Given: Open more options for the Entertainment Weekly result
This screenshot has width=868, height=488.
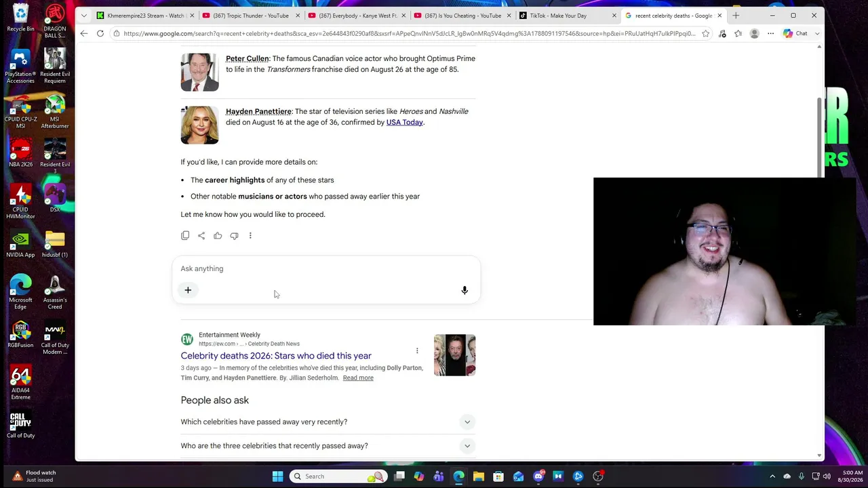Looking at the screenshot, I should [x=417, y=350].
